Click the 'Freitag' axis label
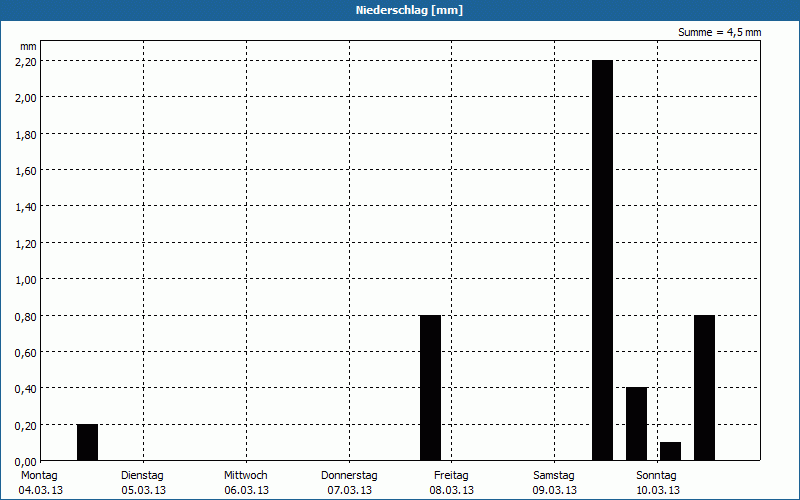The width and height of the screenshot is (800, 500). 451,476
